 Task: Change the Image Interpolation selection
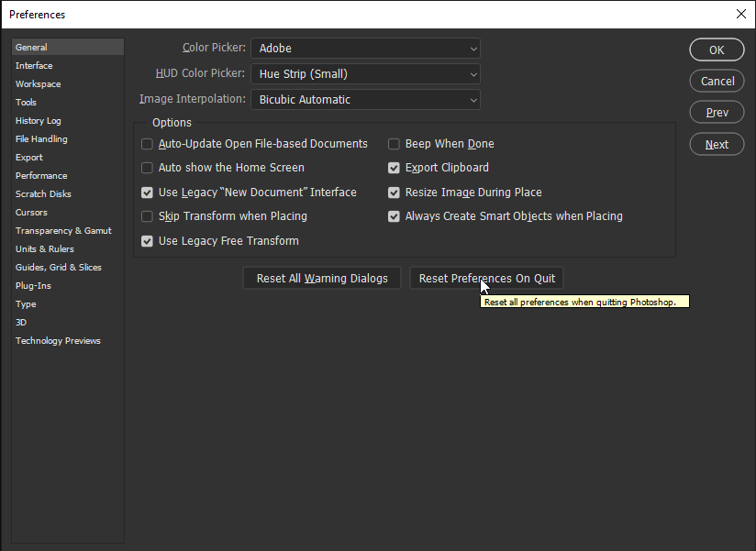[365, 100]
